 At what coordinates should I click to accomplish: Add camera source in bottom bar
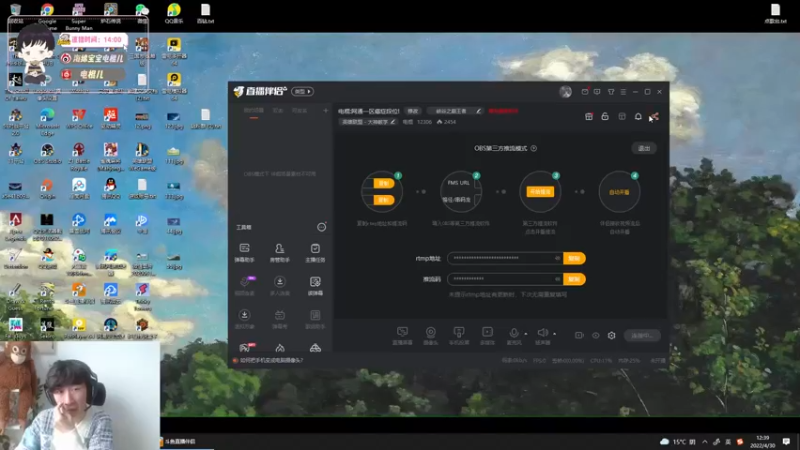click(x=431, y=336)
